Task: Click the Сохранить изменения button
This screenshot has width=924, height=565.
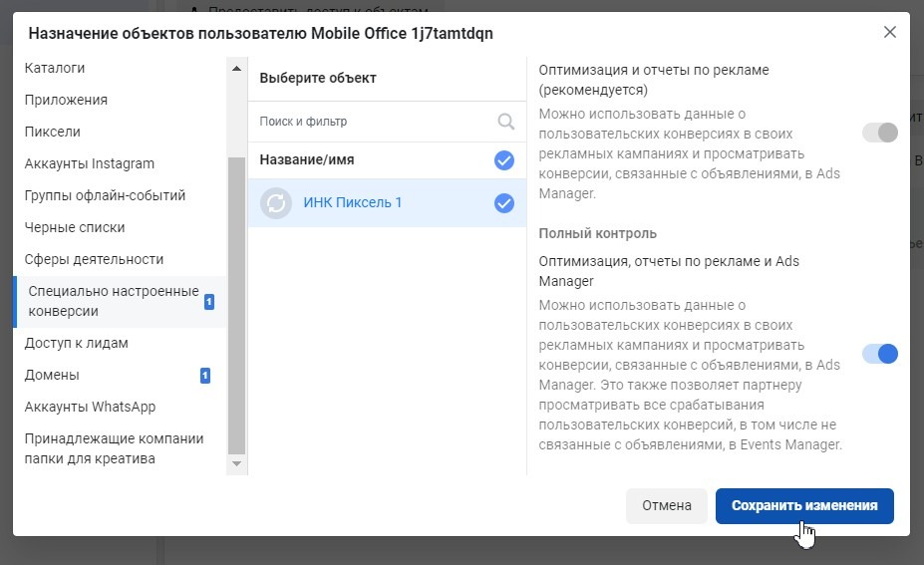Action: [804, 505]
